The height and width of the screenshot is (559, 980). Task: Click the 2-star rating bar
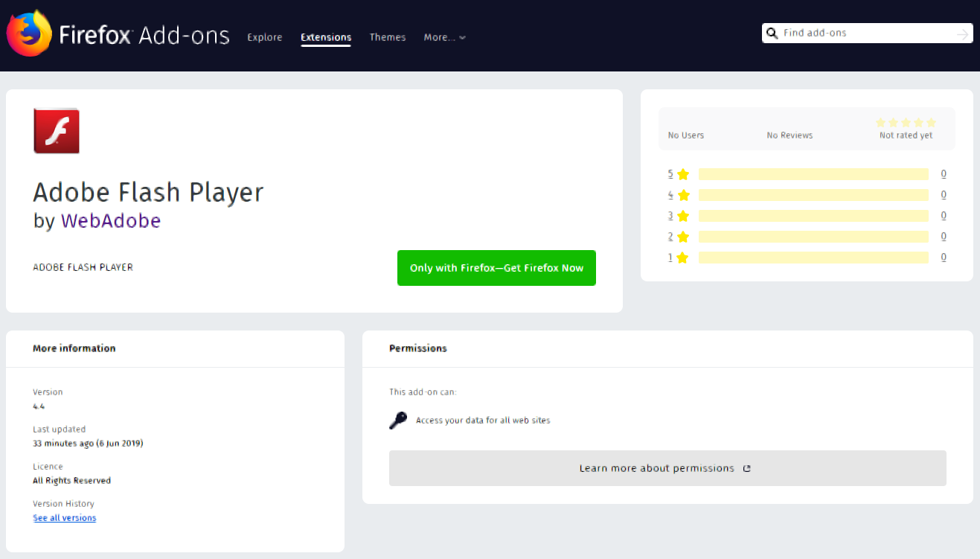click(813, 237)
